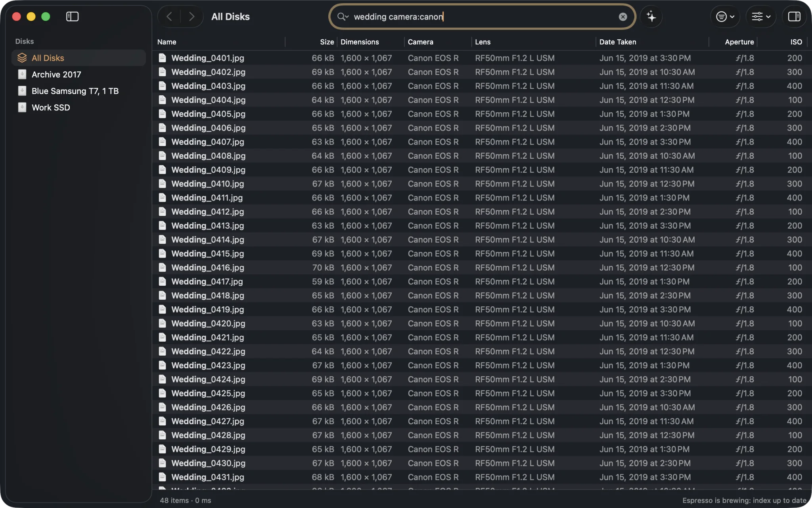Select the Wedding_0401.jpg file icon
Viewport: 812px width, 508px height.
tap(162, 58)
